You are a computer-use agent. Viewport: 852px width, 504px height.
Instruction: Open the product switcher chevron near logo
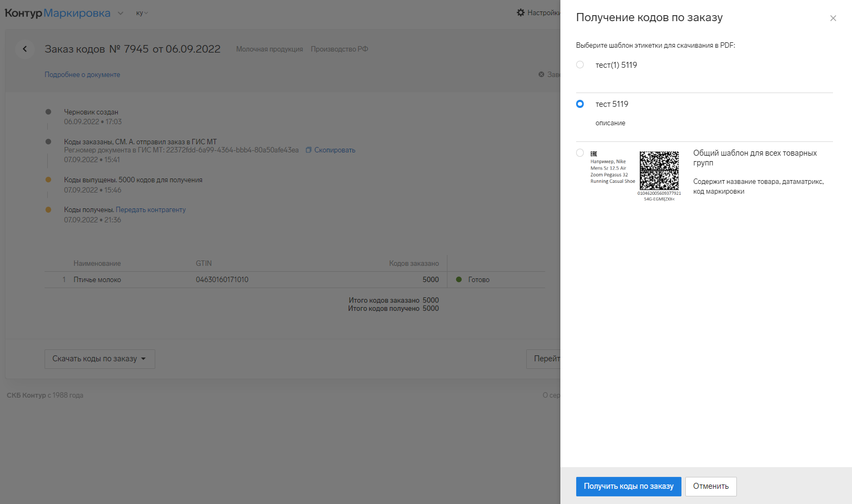click(x=121, y=14)
